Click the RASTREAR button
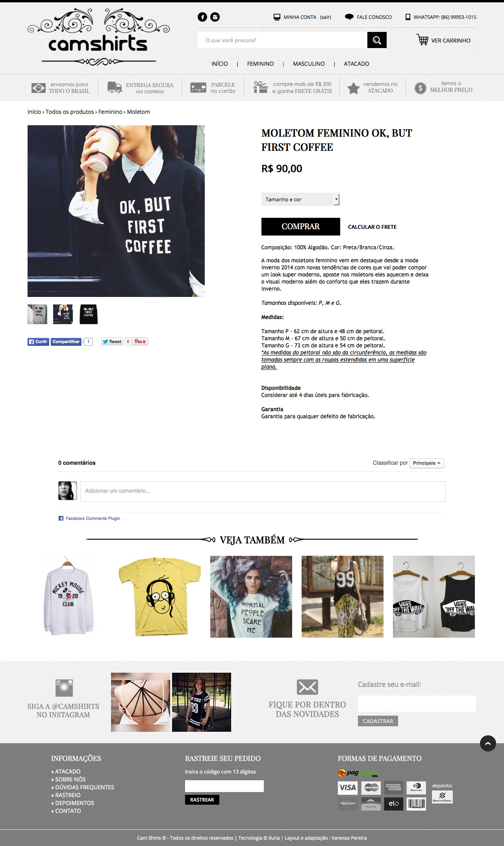Screen dimensions: 504x846 click(202, 800)
